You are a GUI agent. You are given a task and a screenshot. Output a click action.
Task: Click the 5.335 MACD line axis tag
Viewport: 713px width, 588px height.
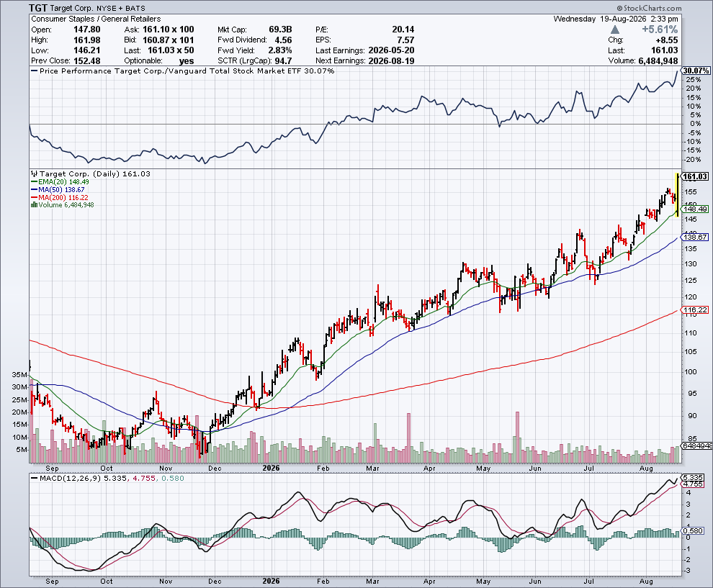pyautogui.click(x=694, y=478)
